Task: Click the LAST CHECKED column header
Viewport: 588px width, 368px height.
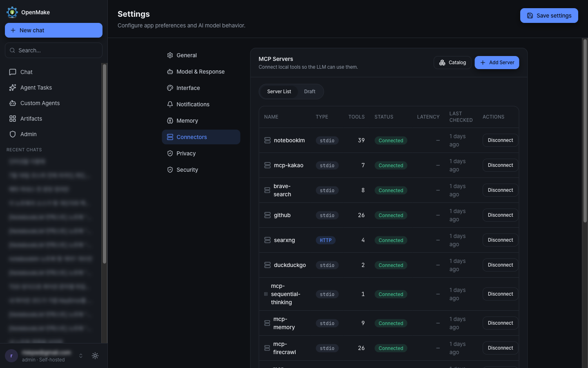Action: coord(461,117)
